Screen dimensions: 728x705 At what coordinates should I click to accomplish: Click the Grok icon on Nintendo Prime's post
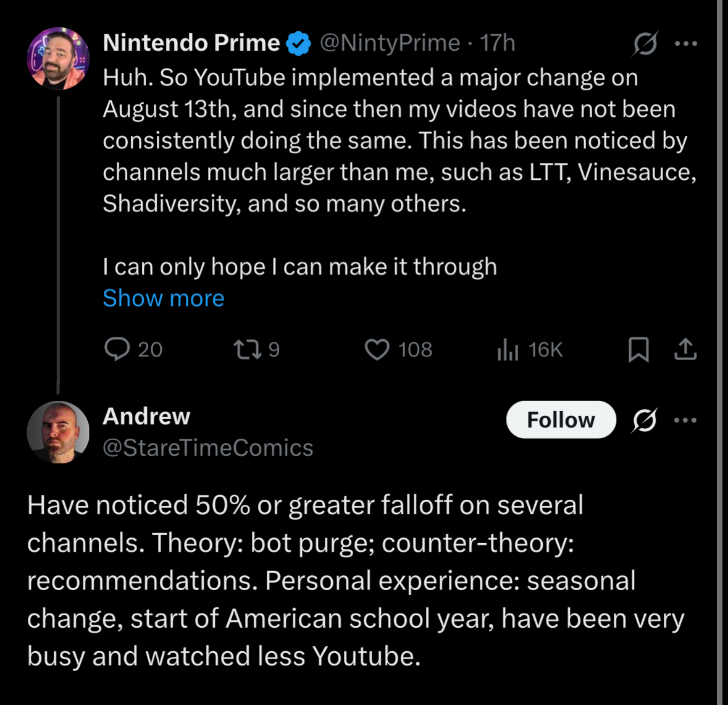(x=645, y=44)
